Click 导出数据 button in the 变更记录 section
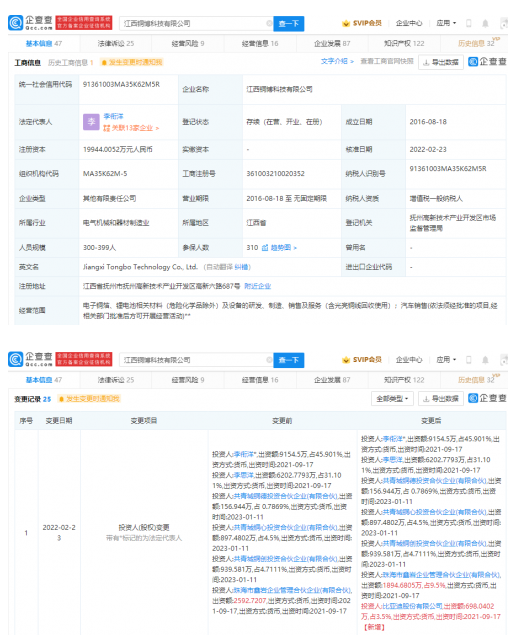515x638 pixels. coord(441,399)
